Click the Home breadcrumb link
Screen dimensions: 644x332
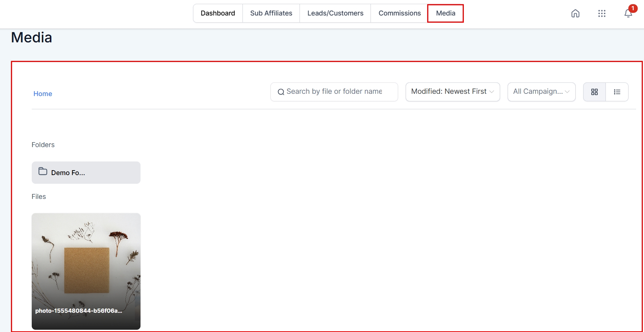[43, 94]
